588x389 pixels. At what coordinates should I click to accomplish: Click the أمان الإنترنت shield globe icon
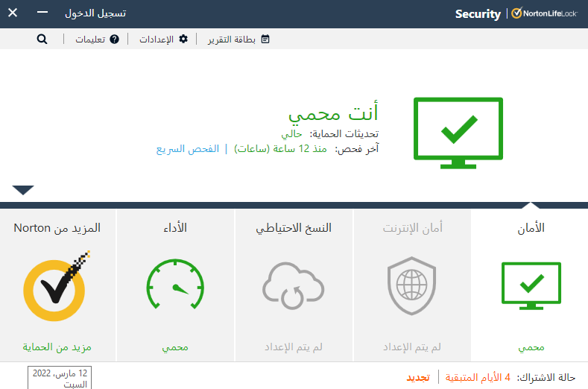tap(412, 286)
